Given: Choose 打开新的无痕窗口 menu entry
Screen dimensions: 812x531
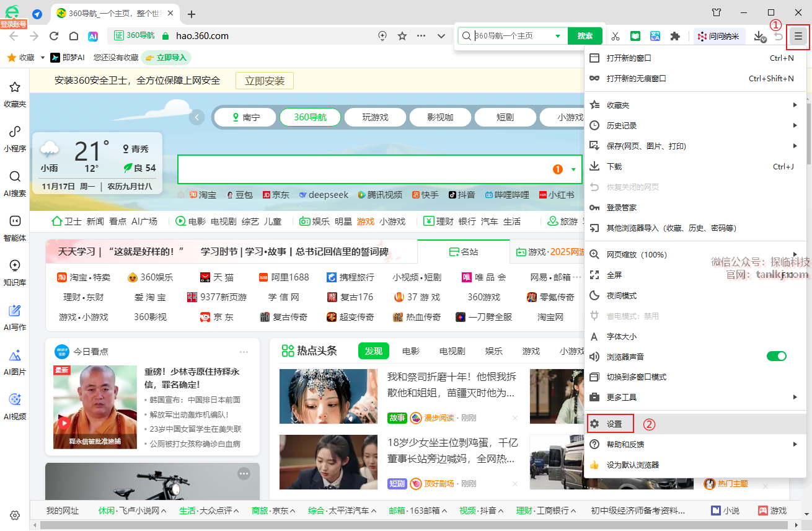Looking at the screenshot, I should coord(637,79).
